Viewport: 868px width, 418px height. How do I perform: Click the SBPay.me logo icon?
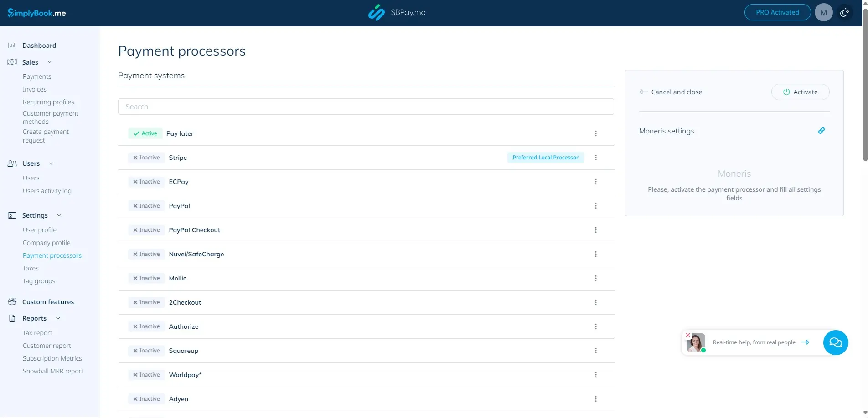point(377,13)
